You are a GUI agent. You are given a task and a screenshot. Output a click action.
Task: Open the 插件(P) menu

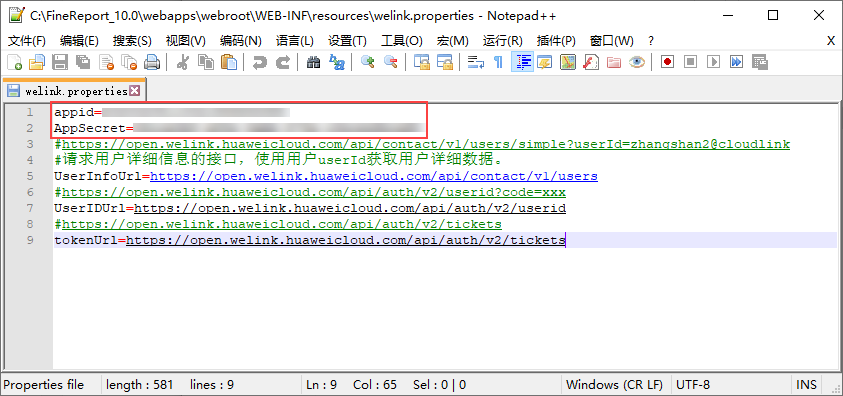coord(556,41)
